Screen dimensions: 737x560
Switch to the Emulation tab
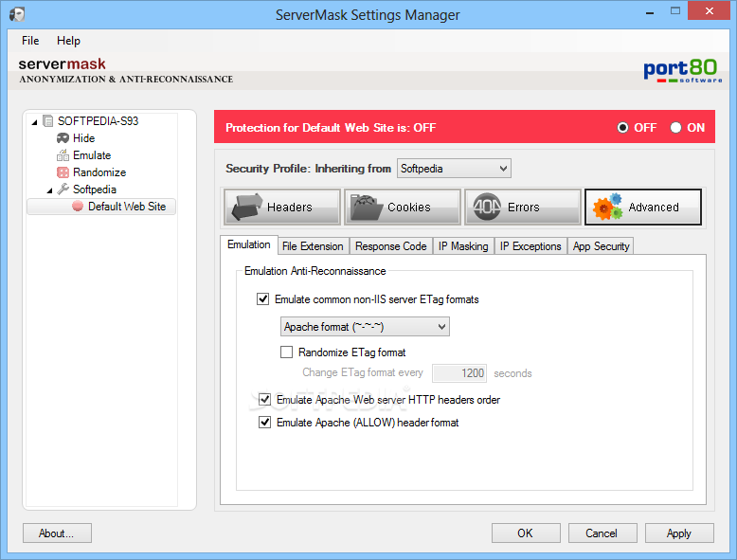pyautogui.click(x=248, y=244)
